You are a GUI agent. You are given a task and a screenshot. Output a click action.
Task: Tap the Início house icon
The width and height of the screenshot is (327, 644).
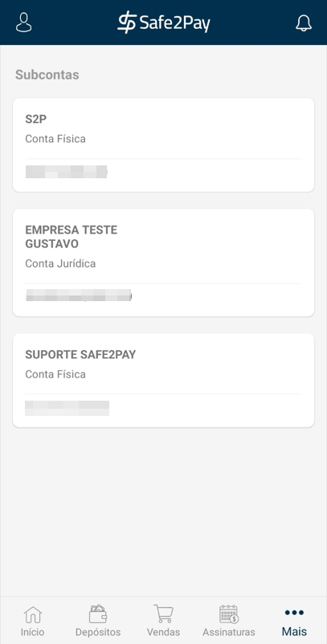[33, 615]
